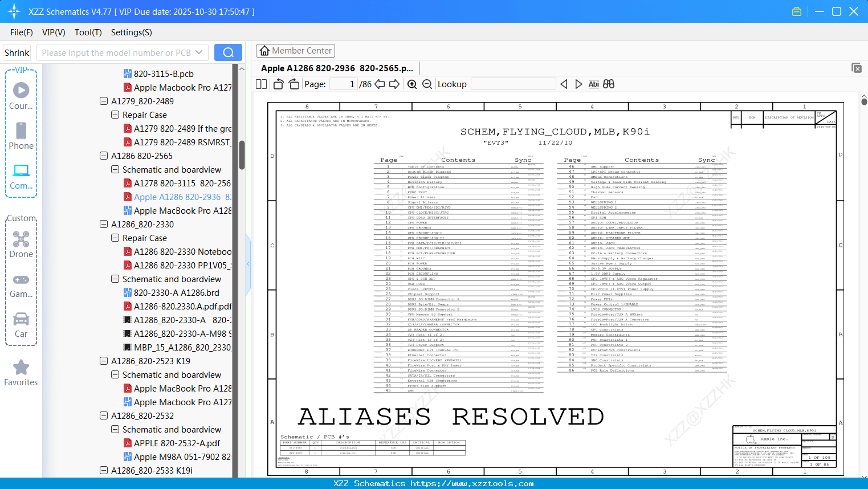Go to the previous schematic page
The image size is (868, 489).
coord(380,84)
